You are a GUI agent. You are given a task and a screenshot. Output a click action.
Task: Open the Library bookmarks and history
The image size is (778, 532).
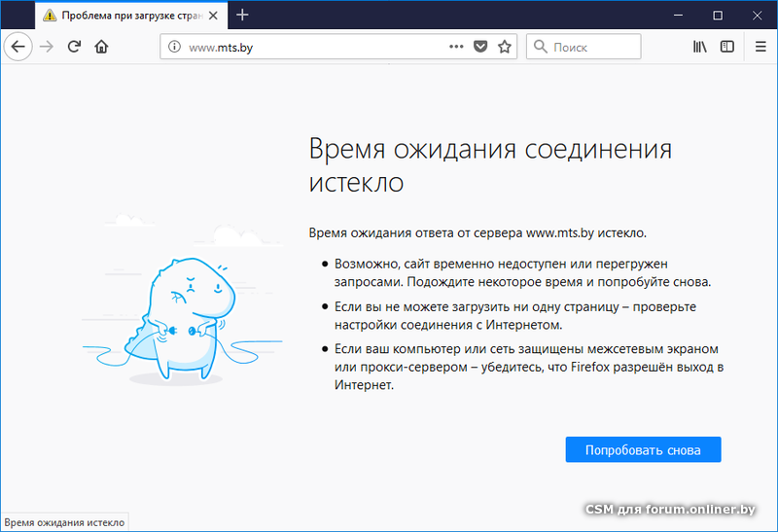tap(699, 47)
